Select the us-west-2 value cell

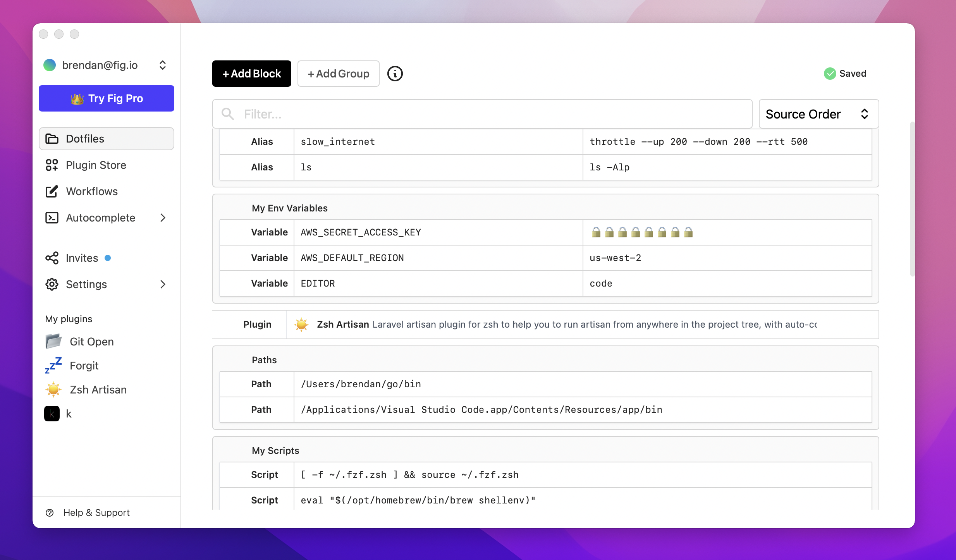[727, 258]
